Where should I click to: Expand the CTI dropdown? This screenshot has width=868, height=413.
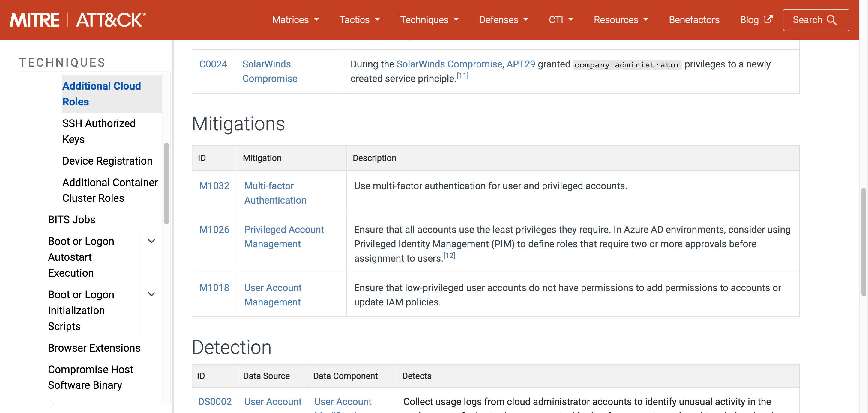tap(560, 20)
